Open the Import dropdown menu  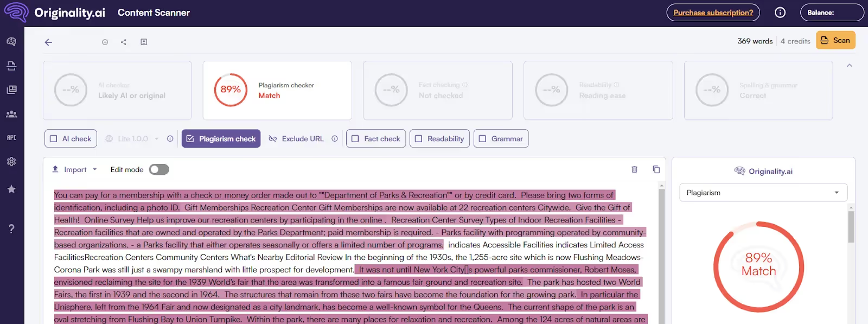tap(75, 169)
